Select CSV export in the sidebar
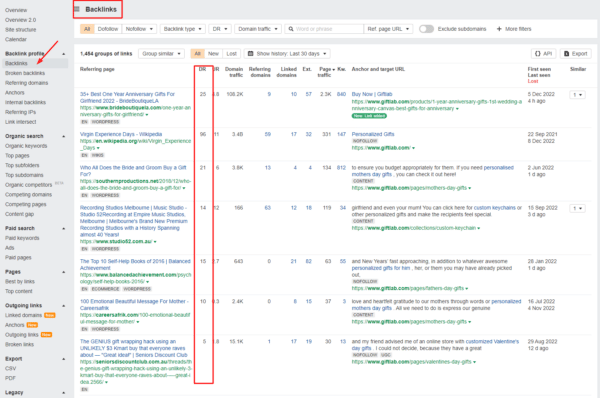 11,368
